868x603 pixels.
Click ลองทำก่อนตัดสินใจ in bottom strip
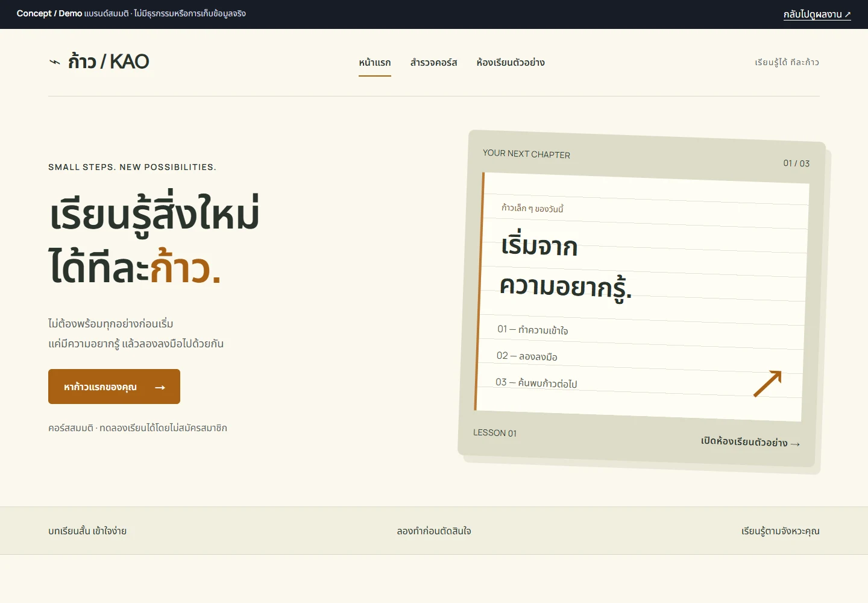[x=434, y=531]
